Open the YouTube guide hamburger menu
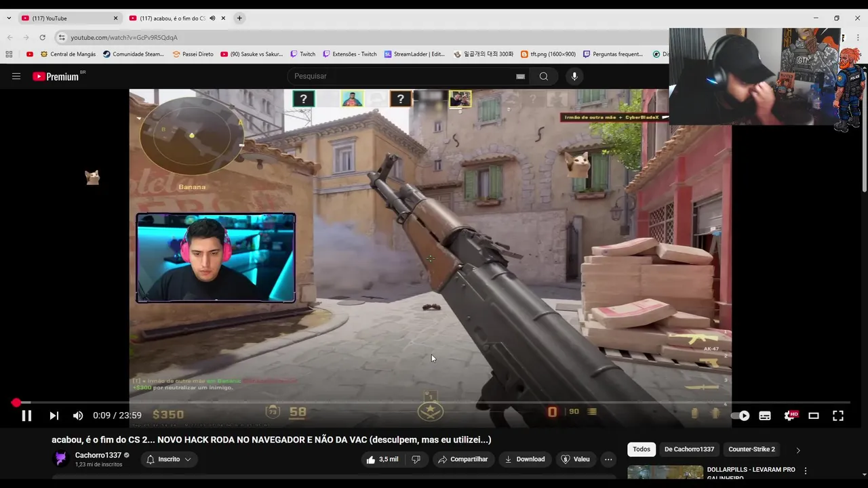Image resolution: width=868 pixels, height=488 pixels. [x=16, y=76]
